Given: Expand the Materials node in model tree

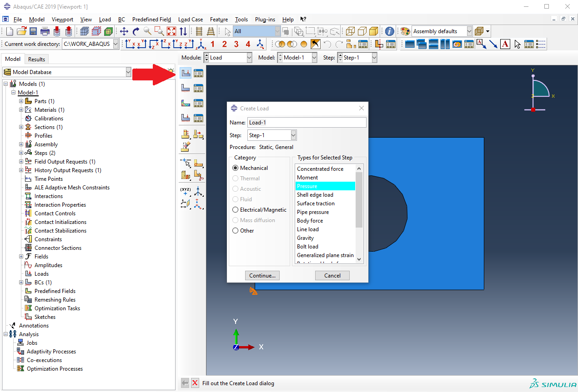Looking at the screenshot, I should click(x=21, y=110).
